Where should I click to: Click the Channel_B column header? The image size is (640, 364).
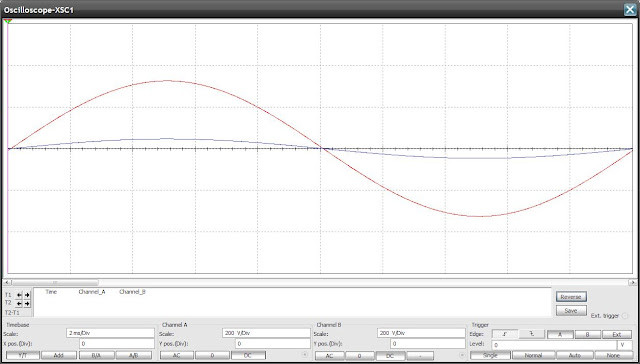tap(132, 292)
